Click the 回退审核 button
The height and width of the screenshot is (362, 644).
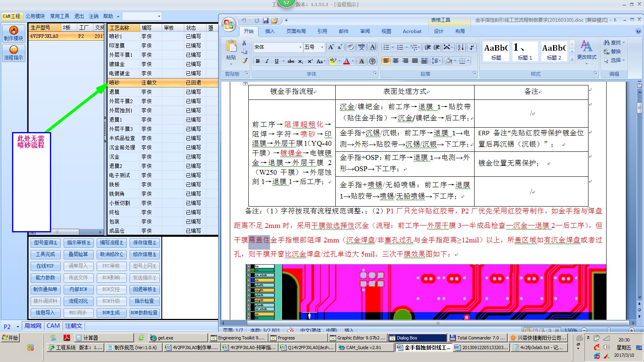[x=144, y=290]
